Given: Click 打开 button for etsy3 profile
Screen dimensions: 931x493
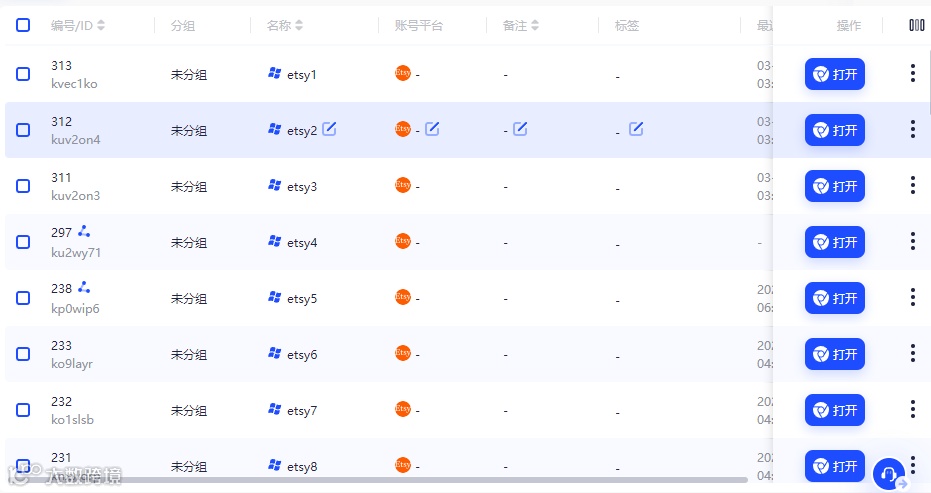Looking at the screenshot, I should pos(835,186).
